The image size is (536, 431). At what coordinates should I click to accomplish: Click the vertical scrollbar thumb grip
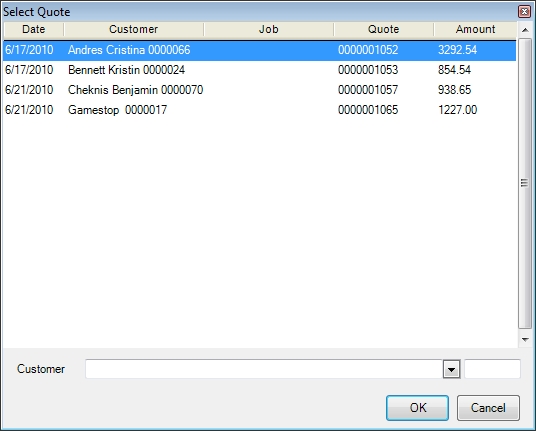coord(525,183)
